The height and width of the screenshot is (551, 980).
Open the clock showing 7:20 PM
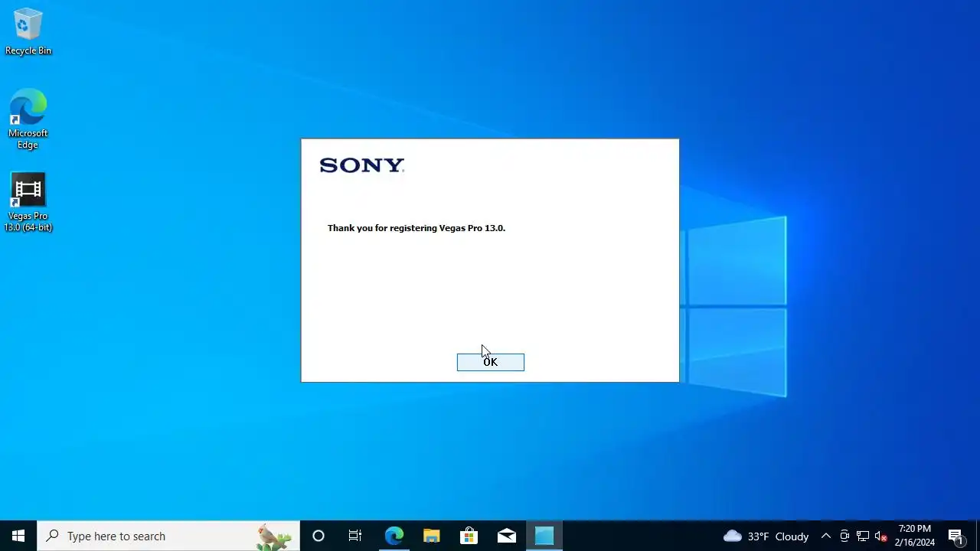915,536
